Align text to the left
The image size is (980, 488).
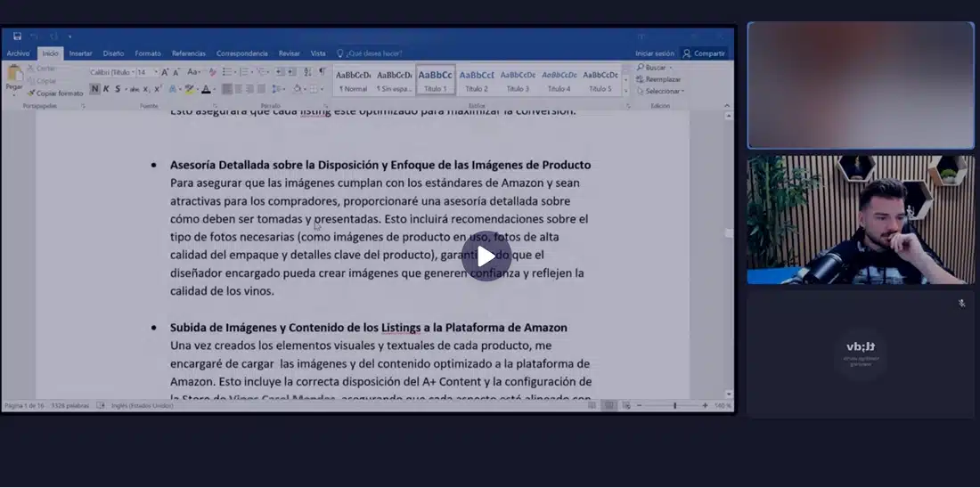pos(227,89)
